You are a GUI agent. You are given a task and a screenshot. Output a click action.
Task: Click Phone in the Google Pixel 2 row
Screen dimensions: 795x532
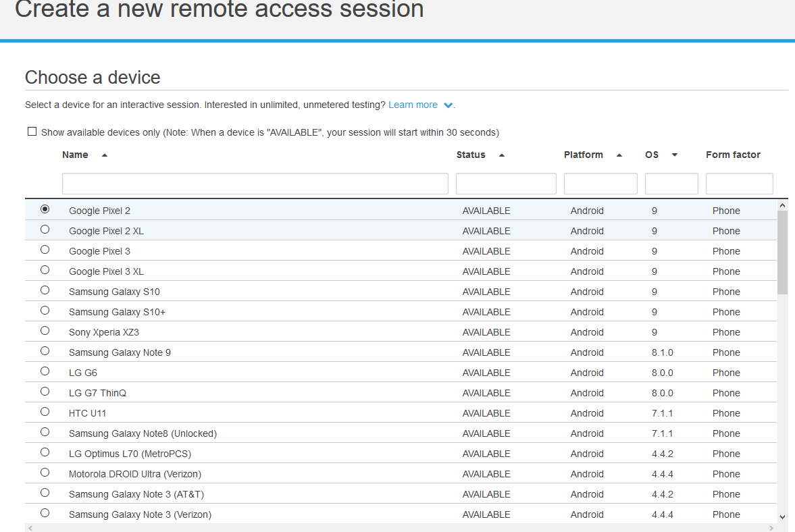(x=726, y=211)
